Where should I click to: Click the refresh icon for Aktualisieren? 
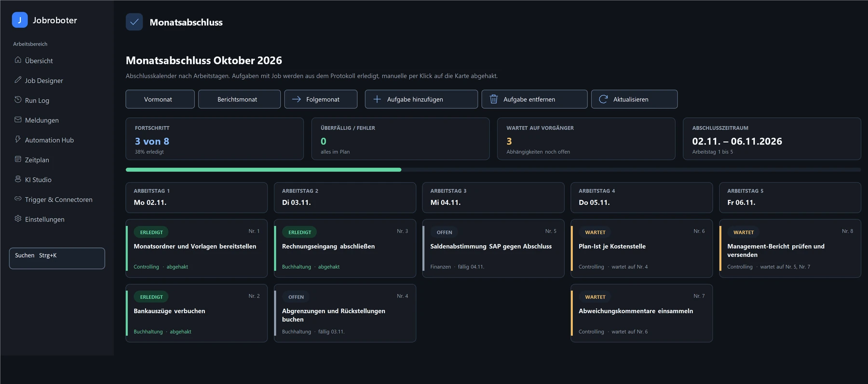click(603, 99)
